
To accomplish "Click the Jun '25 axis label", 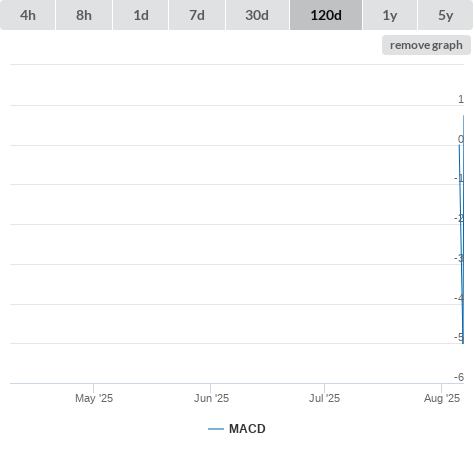I will [x=211, y=398].
